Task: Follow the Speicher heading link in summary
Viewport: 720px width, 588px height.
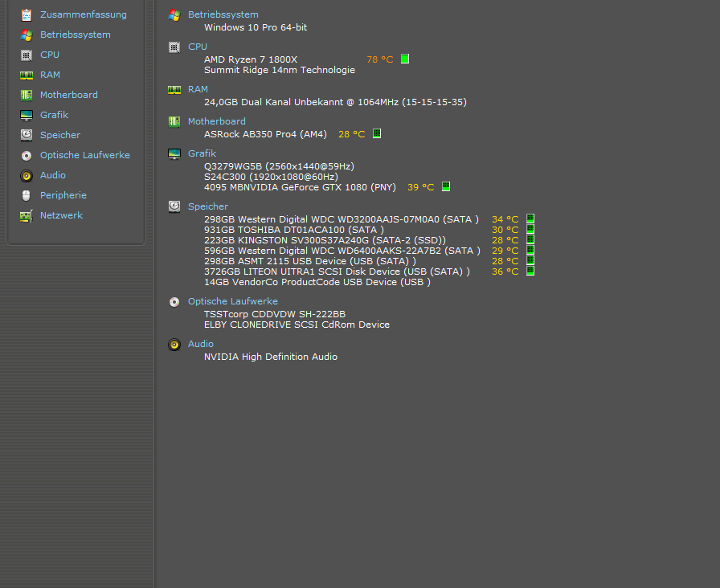Action: tap(208, 207)
